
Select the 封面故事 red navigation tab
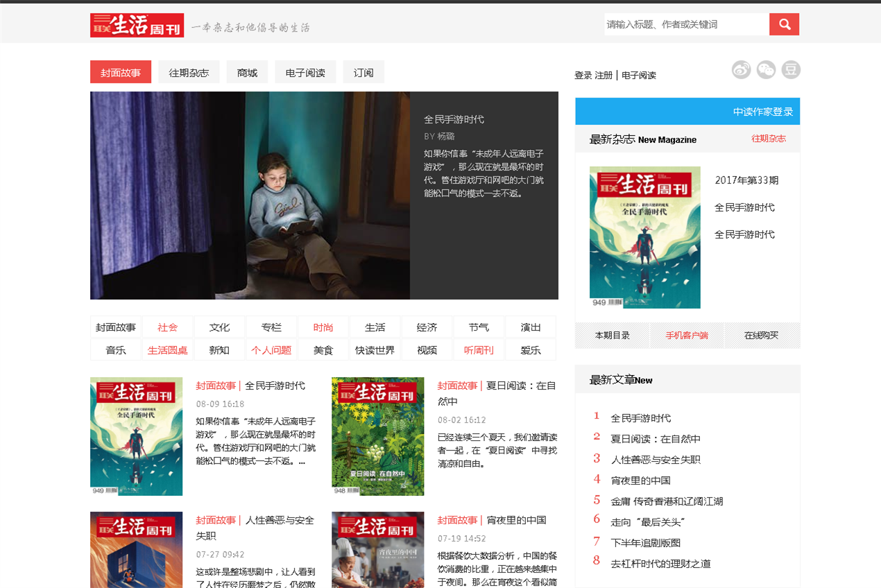click(x=121, y=72)
